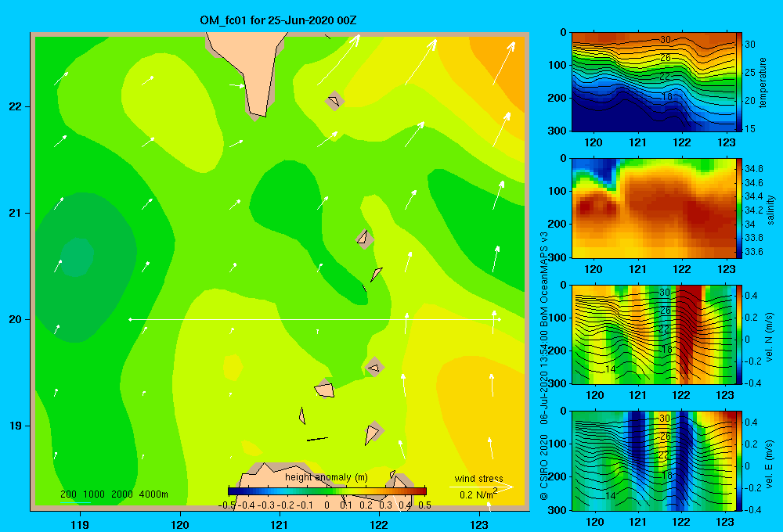Click the 'height anomaly (m)' legend label
Viewport: 783px width, 532px height.
tap(327, 477)
